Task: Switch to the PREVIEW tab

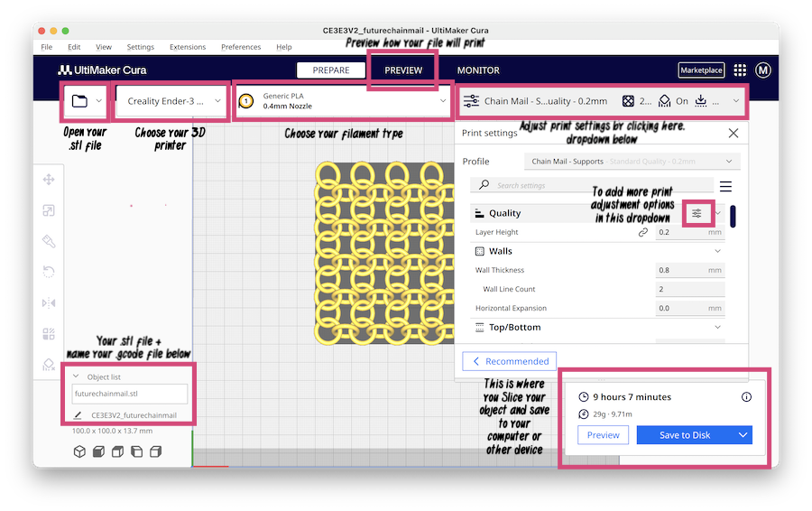Action: click(x=403, y=70)
